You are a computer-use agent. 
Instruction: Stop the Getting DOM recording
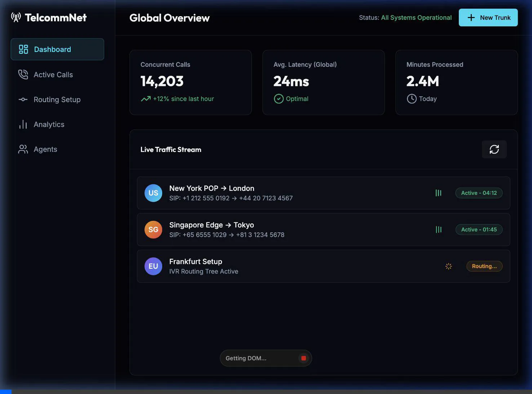pos(303,358)
